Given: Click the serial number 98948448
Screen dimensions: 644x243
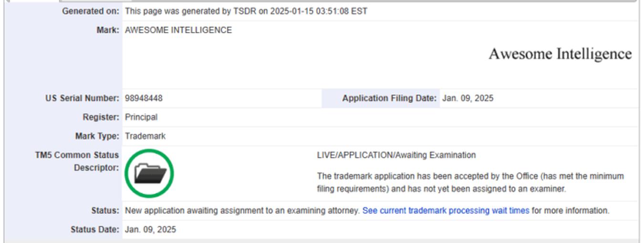Looking at the screenshot, I should tap(144, 99).
